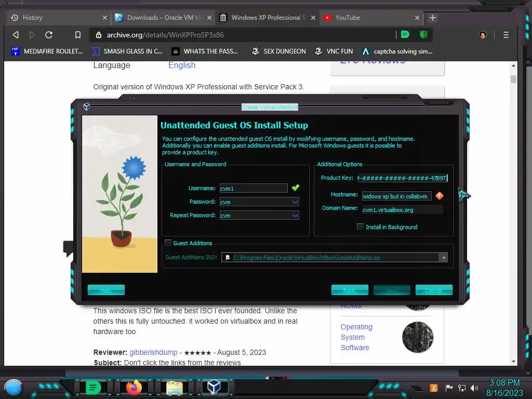This screenshot has width=532, height=399.
Task: Open the English language link
Action: coord(182,65)
